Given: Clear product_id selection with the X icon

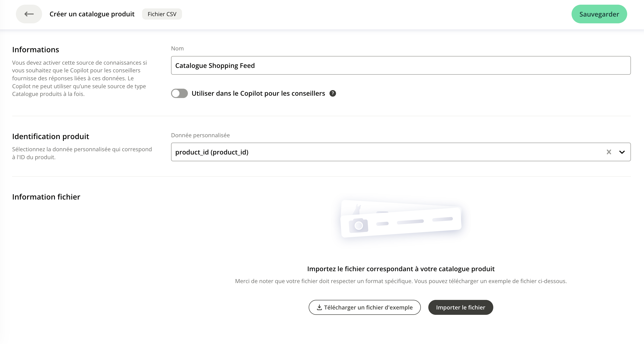Looking at the screenshot, I should 609,152.
